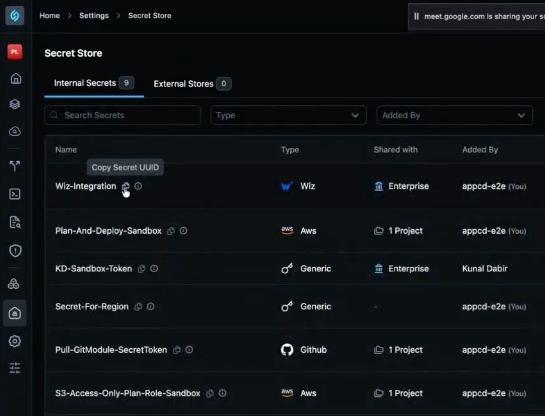Open the Pull-GitModule-SecretToken secret row
The image size is (545, 416).
[x=295, y=350]
